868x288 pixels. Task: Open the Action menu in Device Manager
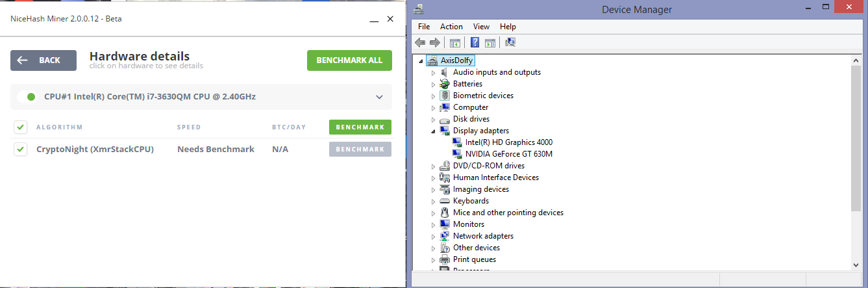pos(451,27)
